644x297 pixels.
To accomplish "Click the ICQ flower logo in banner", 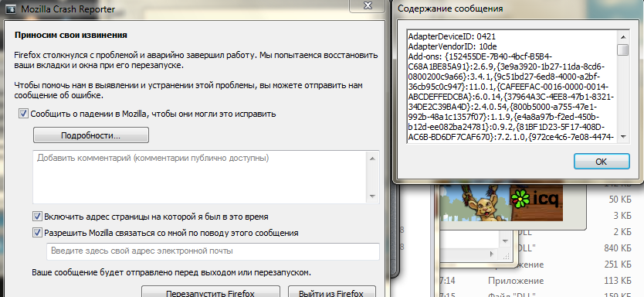I will (520, 199).
